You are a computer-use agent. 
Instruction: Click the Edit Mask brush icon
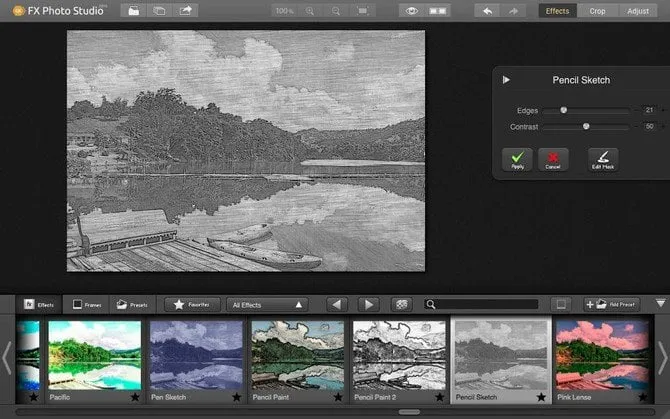click(x=602, y=157)
